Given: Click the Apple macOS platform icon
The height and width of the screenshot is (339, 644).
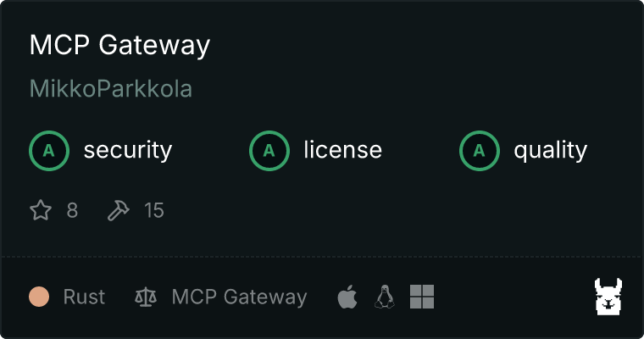Looking at the screenshot, I should tap(347, 297).
